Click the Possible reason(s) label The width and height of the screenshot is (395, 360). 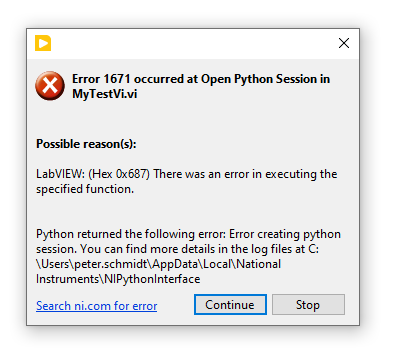[86, 144]
